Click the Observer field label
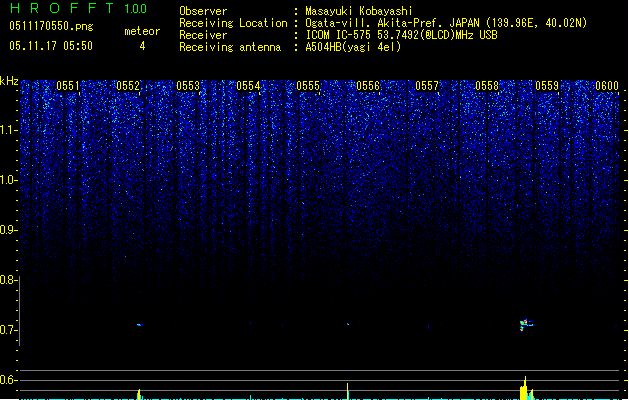Viewport: 629px width, 400px height. [203, 11]
